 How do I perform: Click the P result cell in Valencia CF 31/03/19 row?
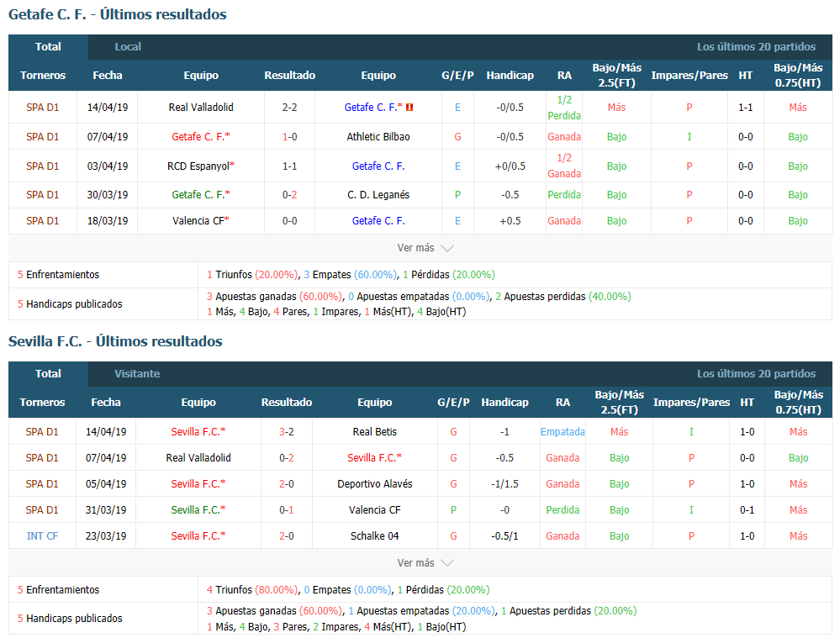(454, 510)
